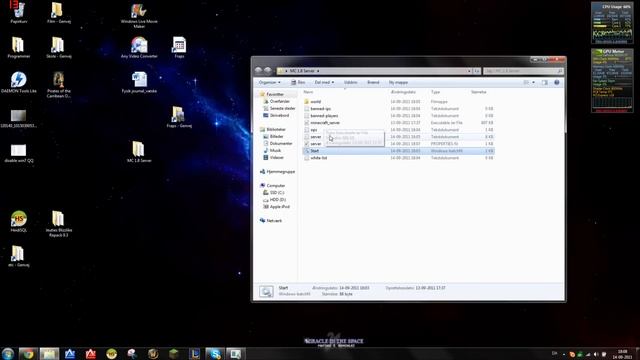
Task: Click the Explorer back navigation arrow
Action: click(x=258, y=71)
